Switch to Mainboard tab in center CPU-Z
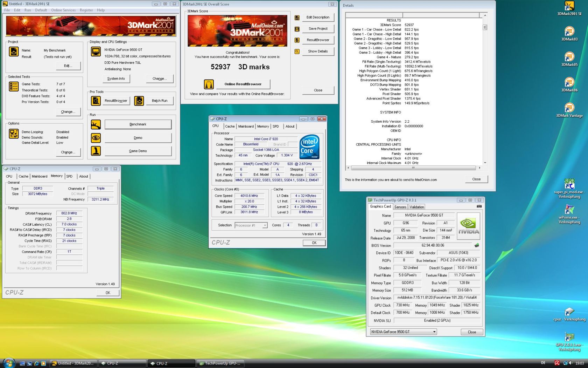 [x=246, y=127]
